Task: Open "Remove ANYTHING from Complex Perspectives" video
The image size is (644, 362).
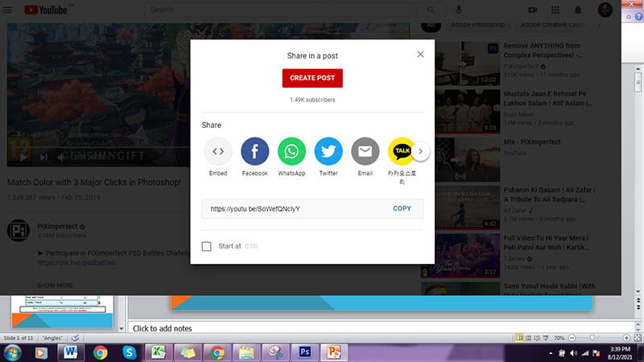Action: [x=542, y=50]
